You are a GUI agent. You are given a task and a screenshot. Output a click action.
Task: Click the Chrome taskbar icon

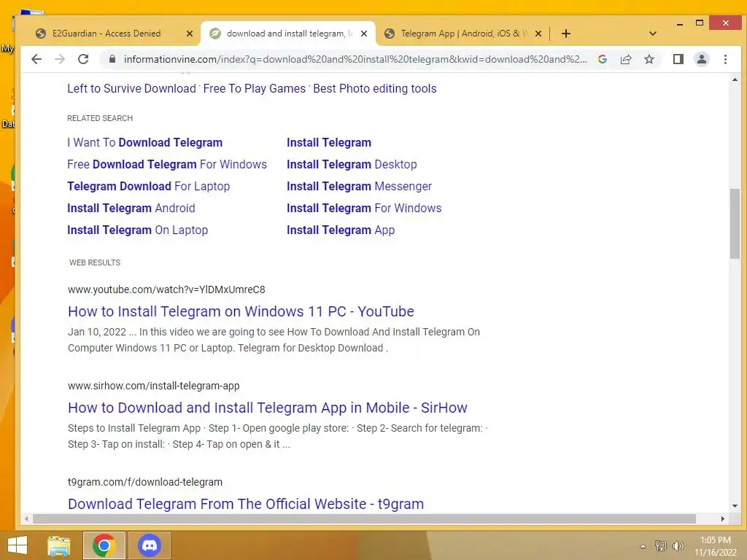click(x=104, y=545)
